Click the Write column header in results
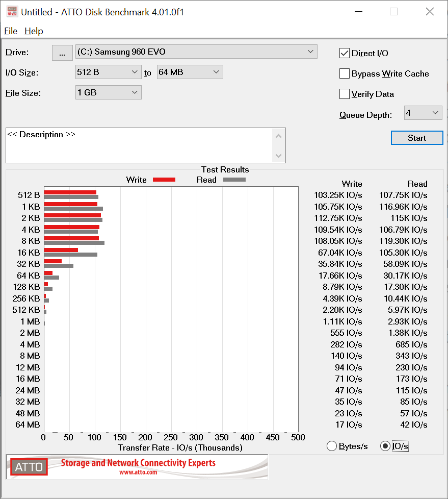The image size is (448, 499). point(352,184)
